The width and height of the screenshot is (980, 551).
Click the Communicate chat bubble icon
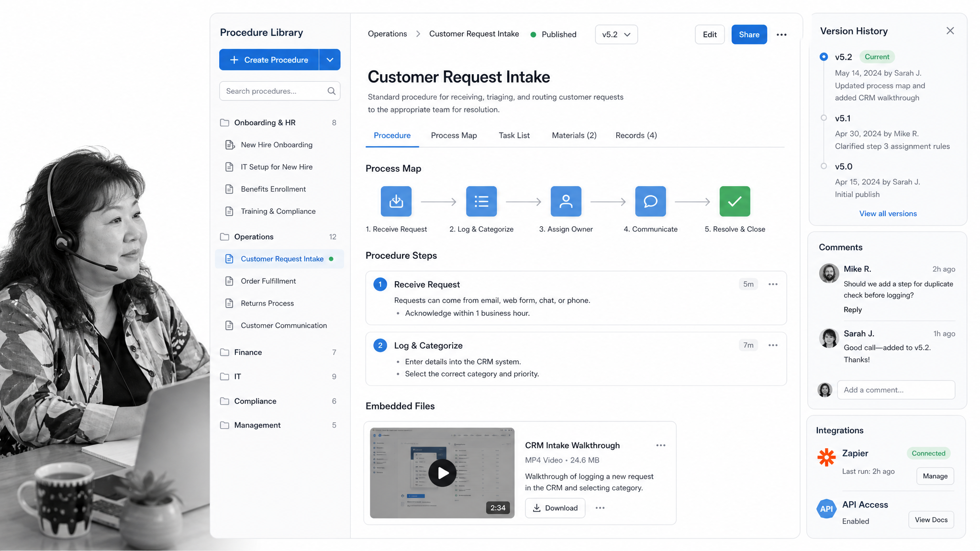650,201
